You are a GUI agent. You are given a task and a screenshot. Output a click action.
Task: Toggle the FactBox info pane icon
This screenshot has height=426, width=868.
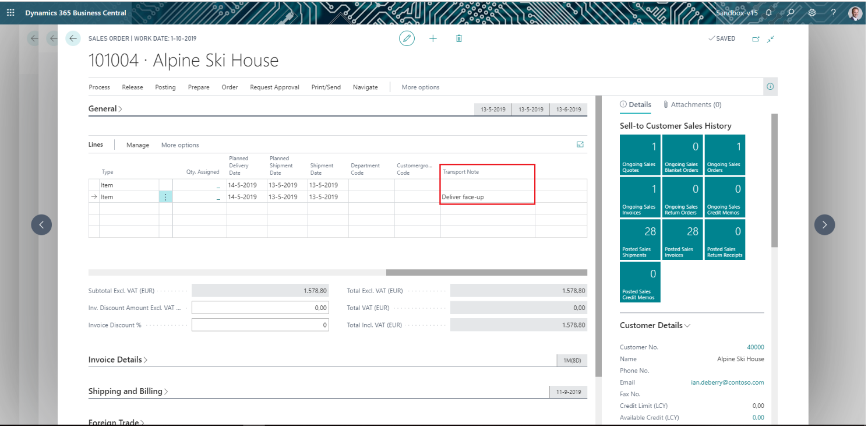[770, 87]
